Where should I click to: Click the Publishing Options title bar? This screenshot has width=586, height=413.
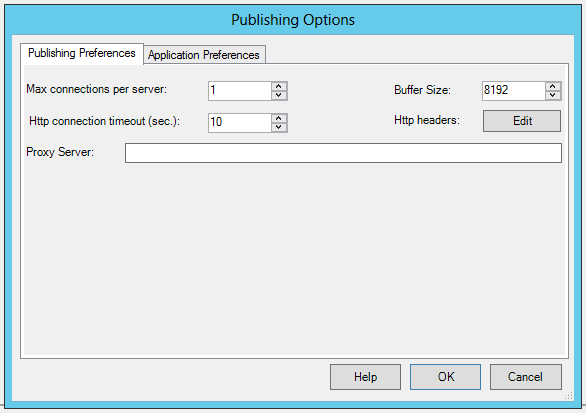pos(293,20)
